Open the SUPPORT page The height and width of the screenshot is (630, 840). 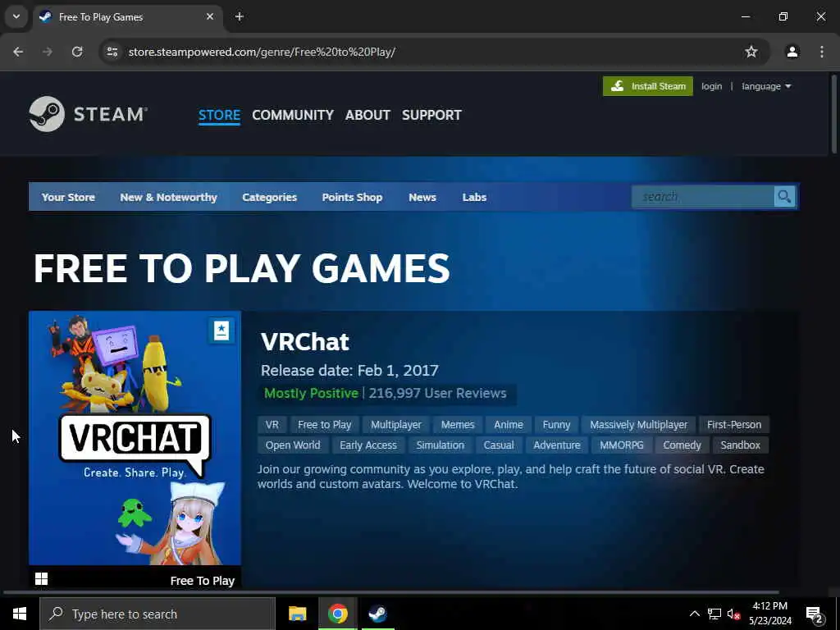[431, 115]
